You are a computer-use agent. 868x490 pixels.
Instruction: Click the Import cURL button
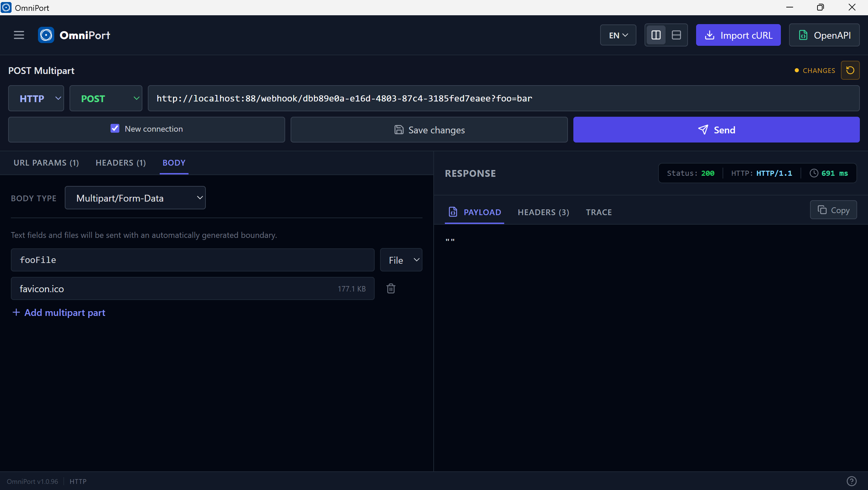[738, 35]
